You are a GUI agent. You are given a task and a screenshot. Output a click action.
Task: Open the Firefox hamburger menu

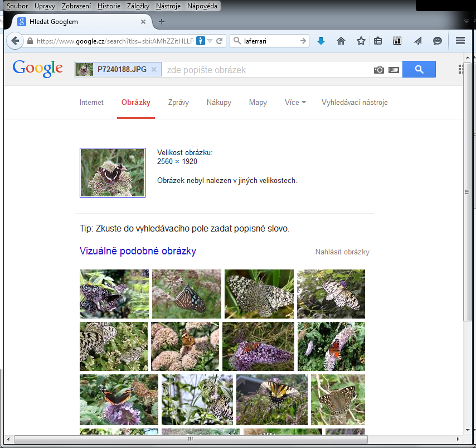pos(460,41)
